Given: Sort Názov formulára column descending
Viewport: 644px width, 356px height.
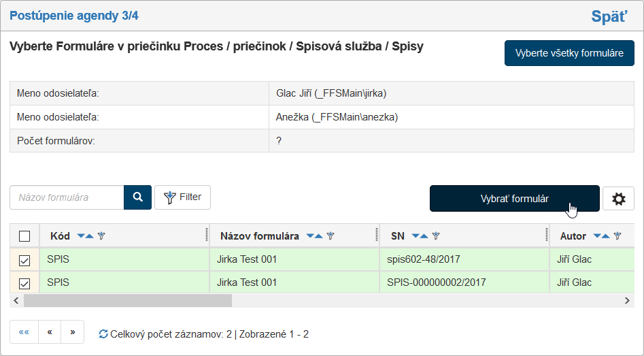Looking at the screenshot, I should coord(311,236).
